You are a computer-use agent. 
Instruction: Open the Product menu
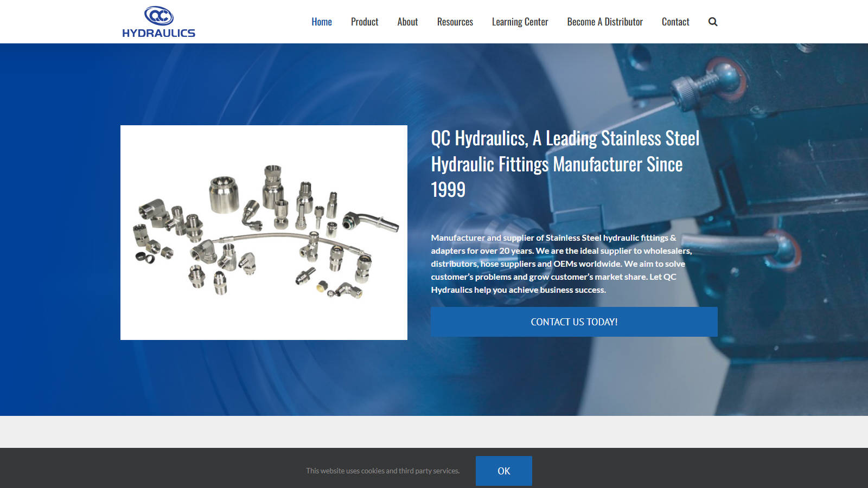pos(364,22)
